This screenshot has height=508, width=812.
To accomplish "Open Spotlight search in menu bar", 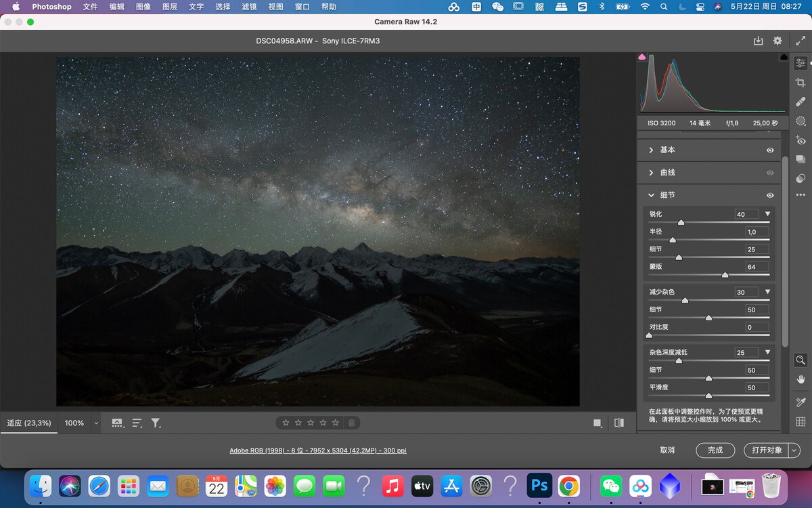I will [664, 7].
